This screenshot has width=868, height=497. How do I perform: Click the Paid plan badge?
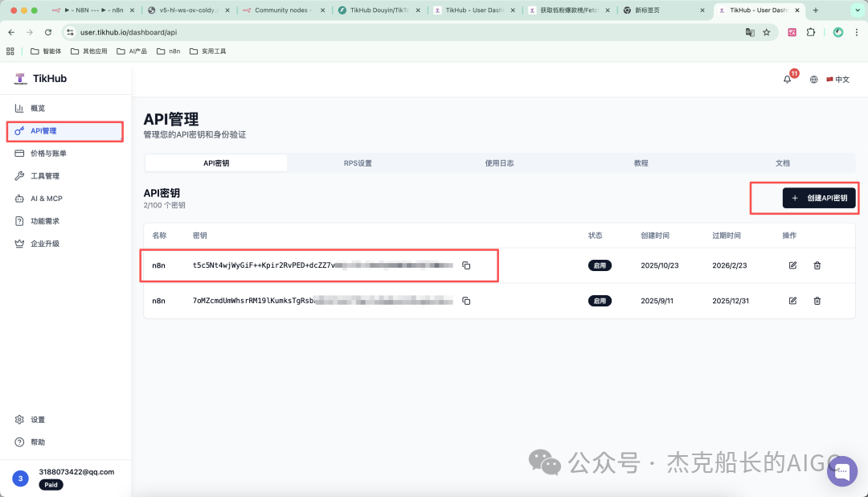coord(51,485)
